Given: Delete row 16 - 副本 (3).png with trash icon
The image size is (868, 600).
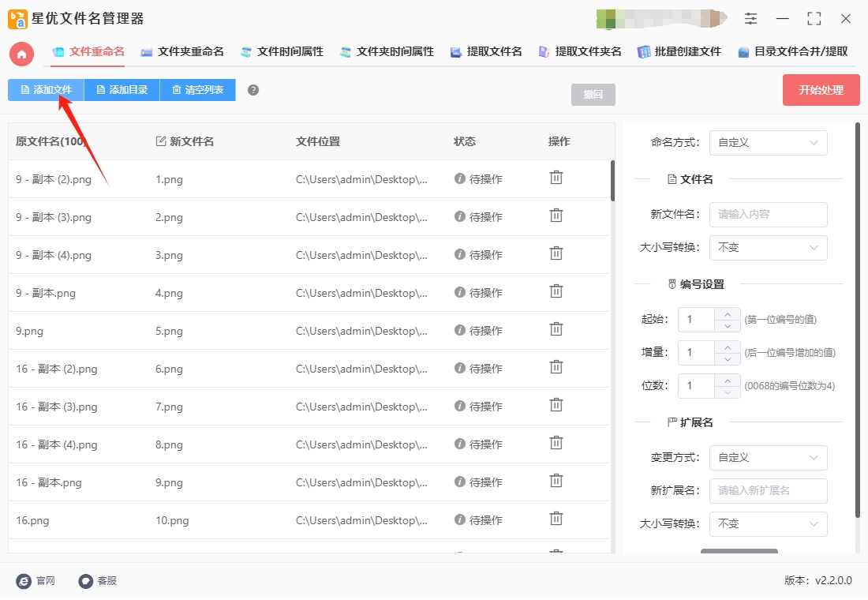Looking at the screenshot, I should click(x=556, y=406).
